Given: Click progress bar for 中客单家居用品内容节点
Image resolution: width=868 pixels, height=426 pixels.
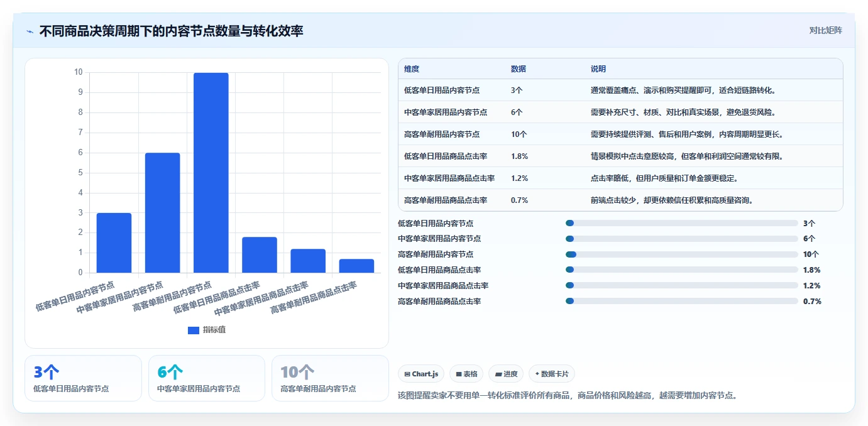Looking at the screenshot, I should [682, 239].
